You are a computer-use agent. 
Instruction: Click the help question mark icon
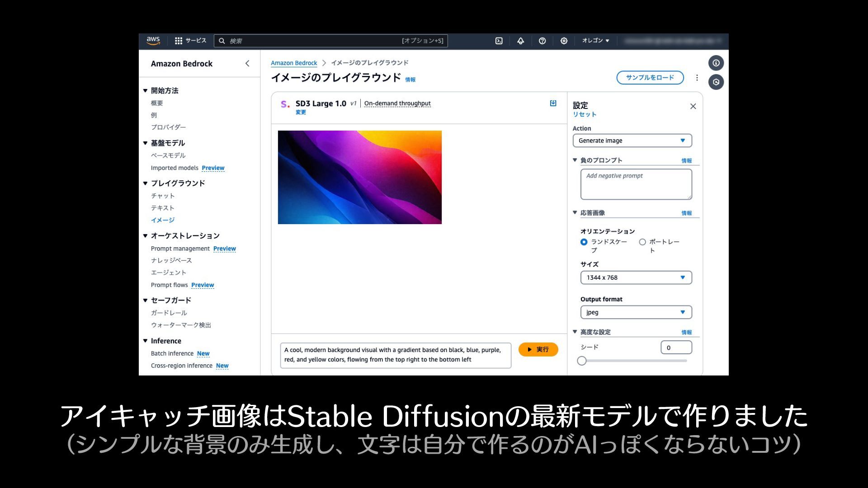(542, 41)
